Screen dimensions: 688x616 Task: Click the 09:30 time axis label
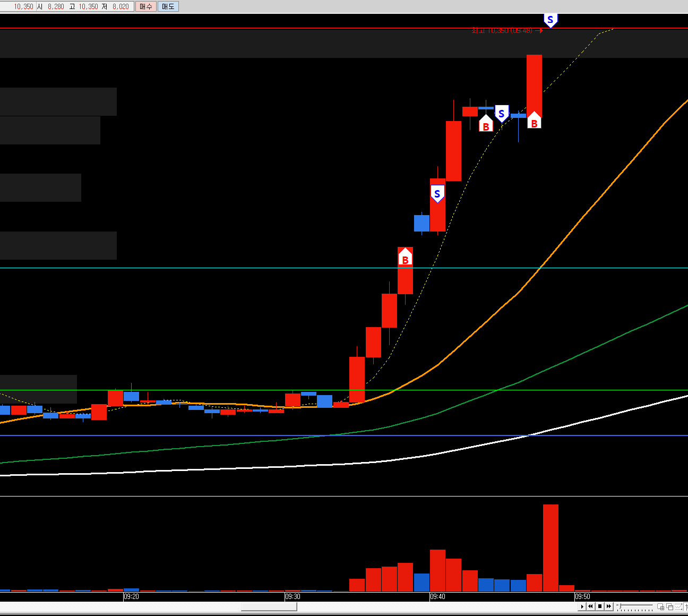coord(293,596)
